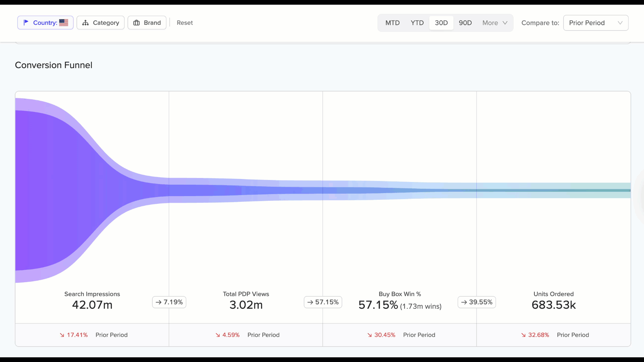Click the 683.53k Units Ordered value

point(554,305)
